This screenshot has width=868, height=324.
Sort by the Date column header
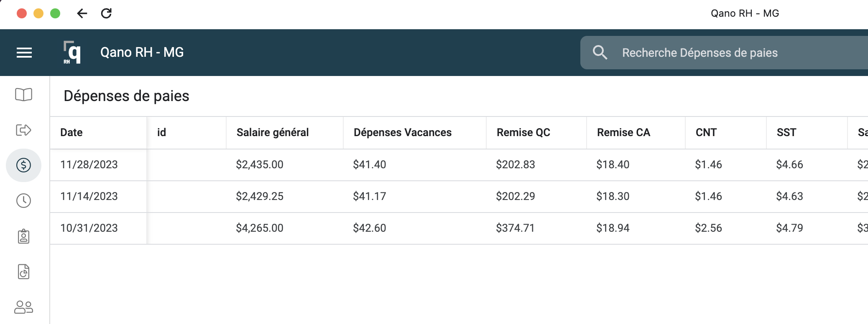pos(71,133)
